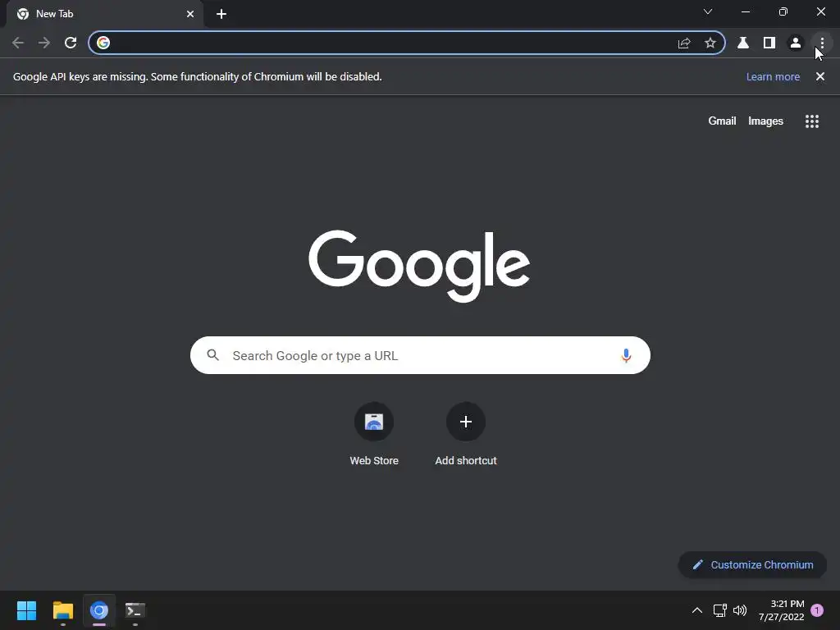
Task: Open a new tab with plus button
Action: 221,14
